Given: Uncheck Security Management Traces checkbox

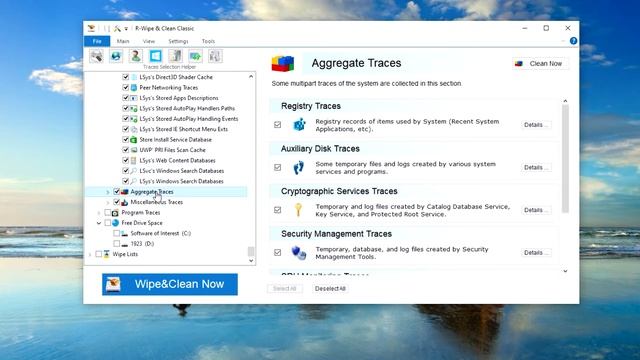Looking at the screenshot, I should pyautogui.click(x=278, y=253).
